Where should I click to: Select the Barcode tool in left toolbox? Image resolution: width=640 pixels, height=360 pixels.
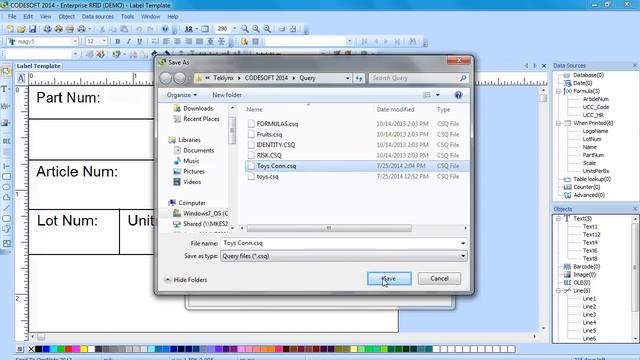[6, 106]
